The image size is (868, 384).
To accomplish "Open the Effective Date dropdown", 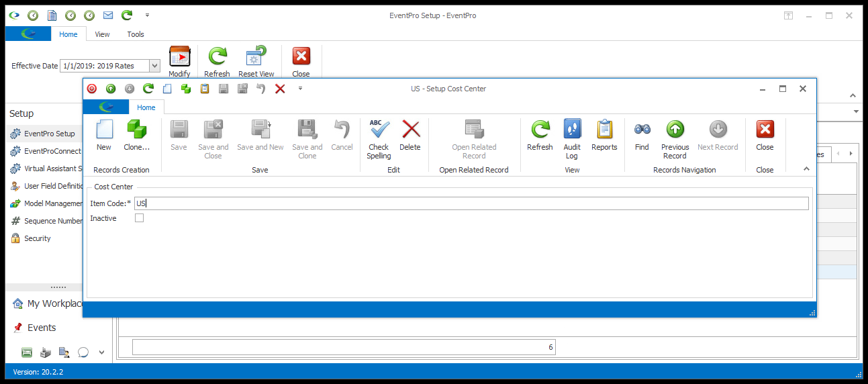I will (x=154, y=66).
